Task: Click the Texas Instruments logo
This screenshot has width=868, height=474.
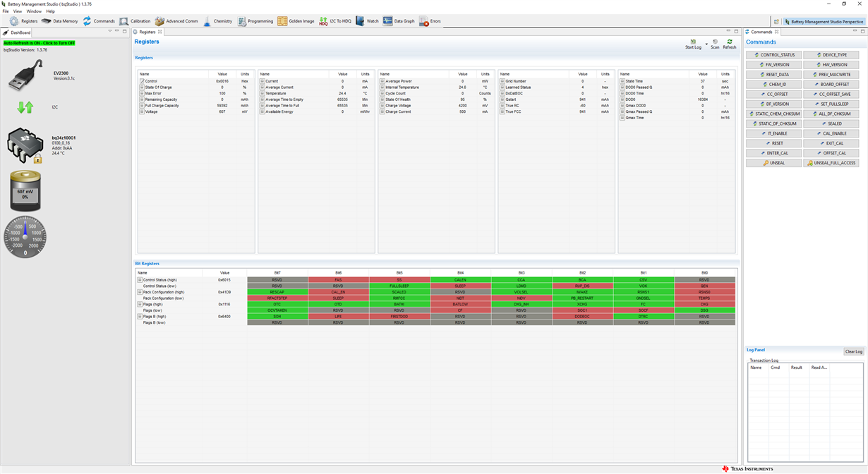Action: click(x=747, y=468)
